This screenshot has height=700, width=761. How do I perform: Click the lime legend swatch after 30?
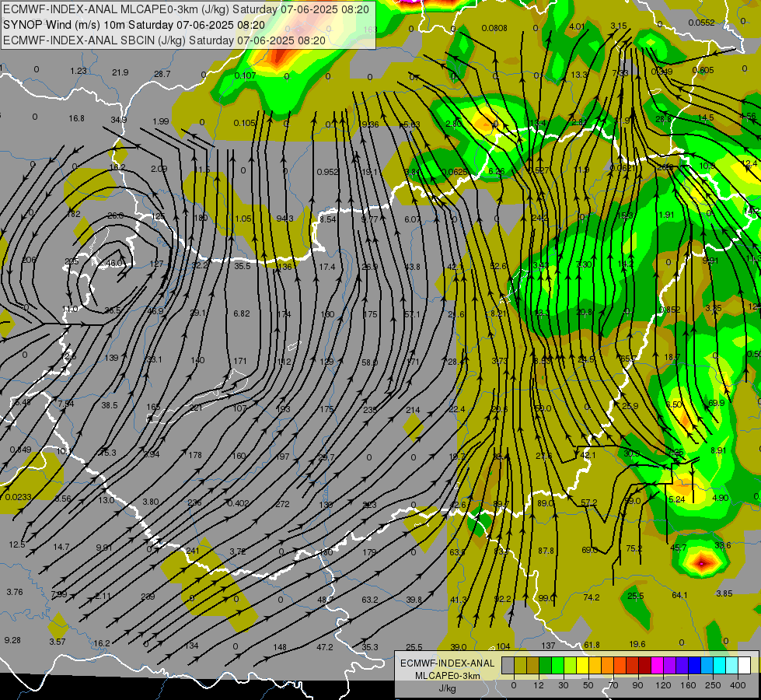pyautogui.click(x=571, y=665)
